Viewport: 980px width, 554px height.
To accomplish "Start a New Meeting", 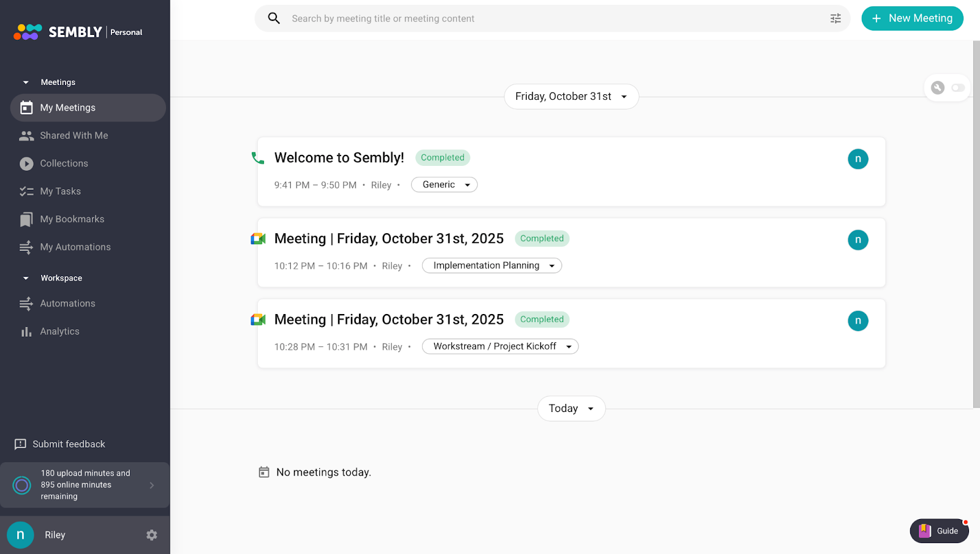I will pos(911,18).
